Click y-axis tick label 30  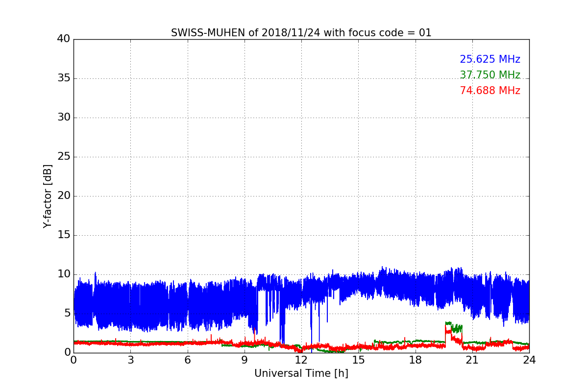point(64,117)
